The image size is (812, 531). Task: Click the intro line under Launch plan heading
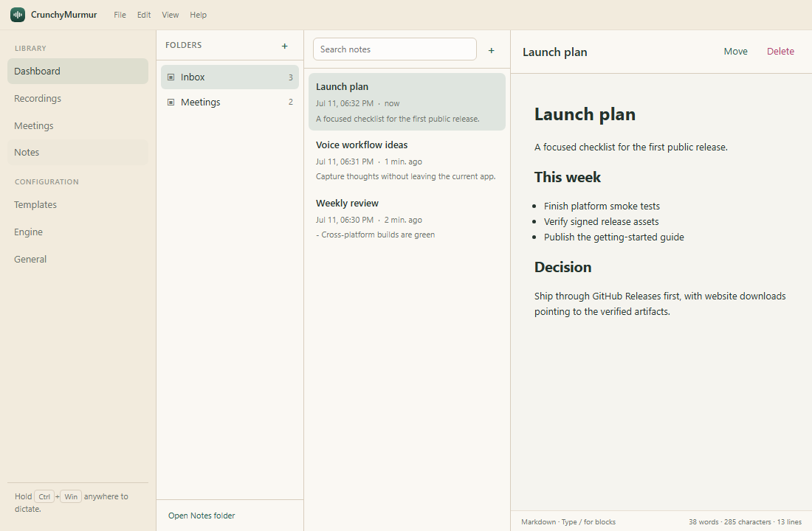(630, 147)
